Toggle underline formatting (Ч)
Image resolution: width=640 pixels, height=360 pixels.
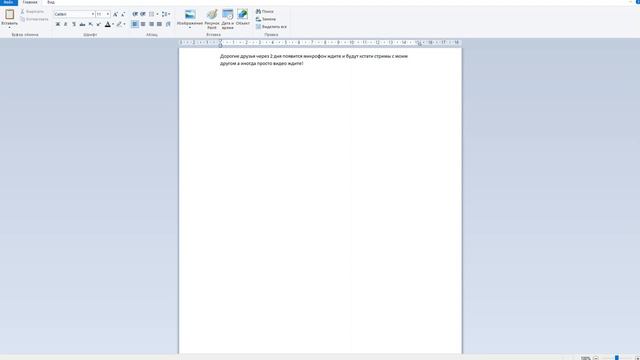(73, 24)
